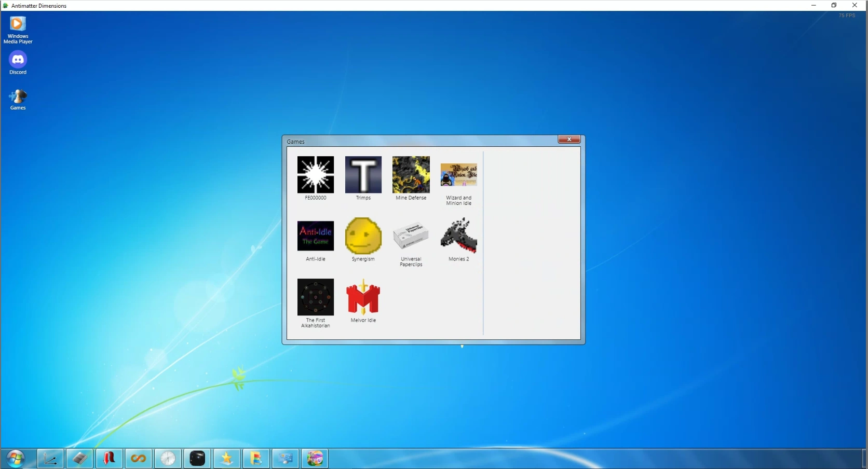Screen dimensions: 868x469
Task: Open the axes graph taskbar icon
Action: (x=50, y=459)
